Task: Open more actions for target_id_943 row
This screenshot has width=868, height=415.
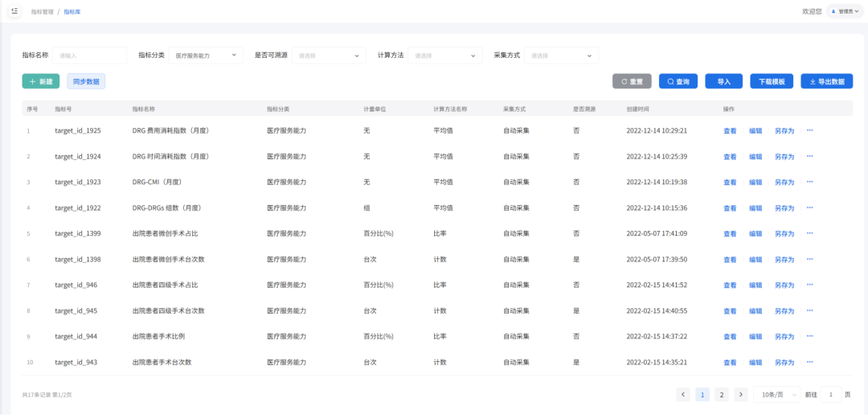Action: (x=809, y=362)
